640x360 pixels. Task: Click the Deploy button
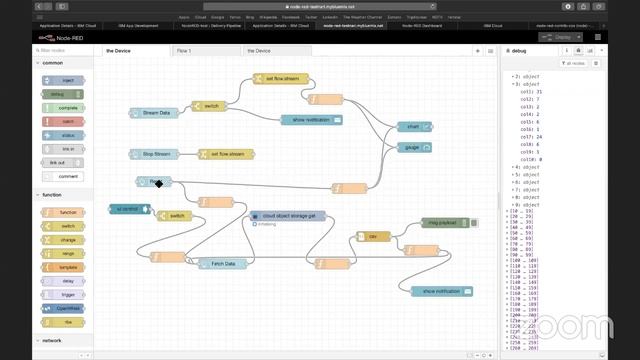pyautogui.click(x=558, y=37)
